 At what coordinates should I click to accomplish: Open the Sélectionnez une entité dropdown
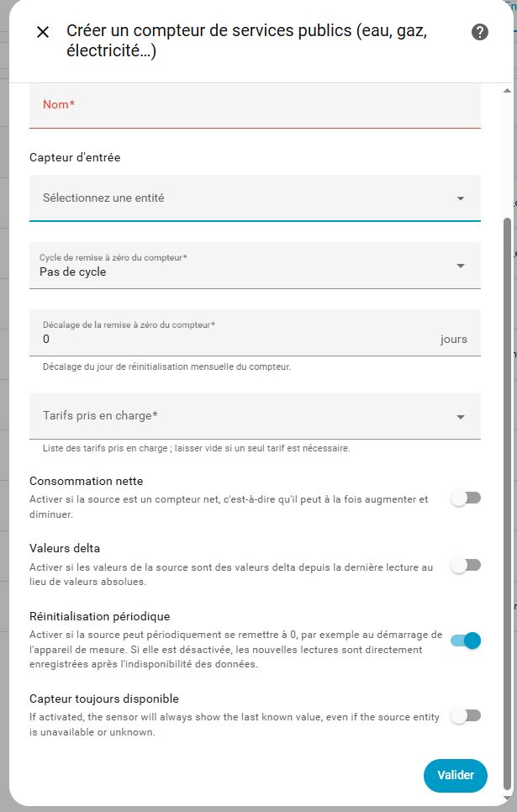pyautogui.click(x=244, y=198)
